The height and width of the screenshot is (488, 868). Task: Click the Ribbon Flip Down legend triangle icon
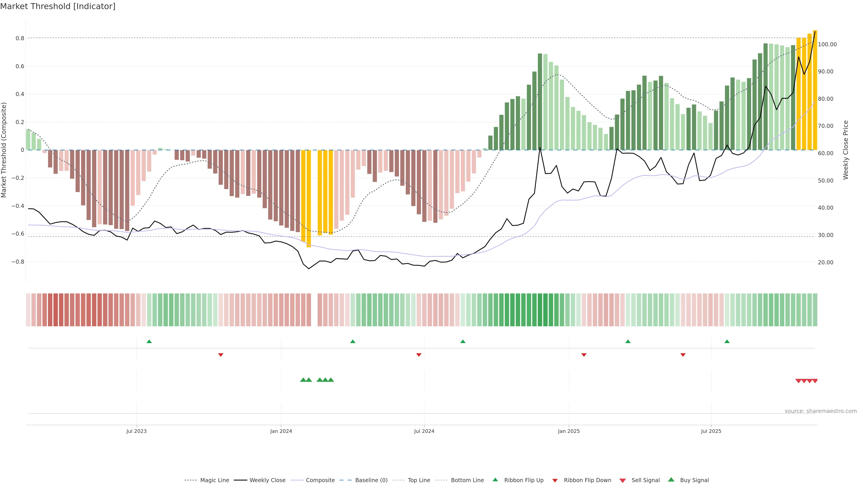pyautogui.click(x=555, y=481)
